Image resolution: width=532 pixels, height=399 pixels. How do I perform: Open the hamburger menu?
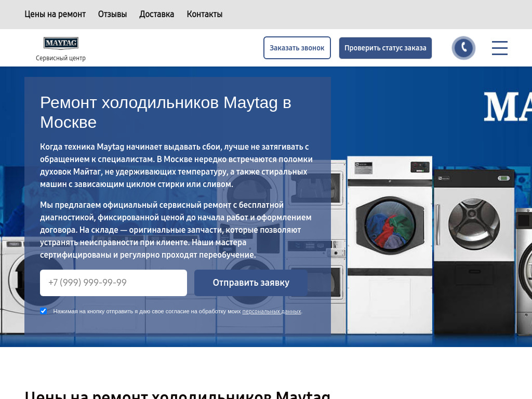499,48
